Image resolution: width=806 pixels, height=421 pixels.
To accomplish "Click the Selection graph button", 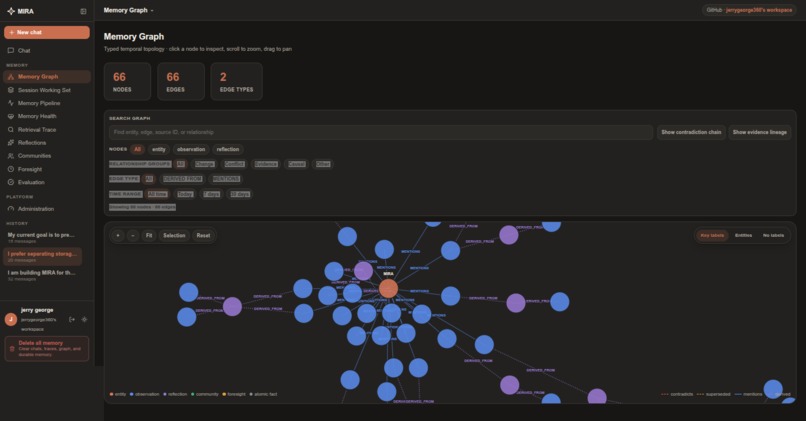I will click(x=174, y=235).
